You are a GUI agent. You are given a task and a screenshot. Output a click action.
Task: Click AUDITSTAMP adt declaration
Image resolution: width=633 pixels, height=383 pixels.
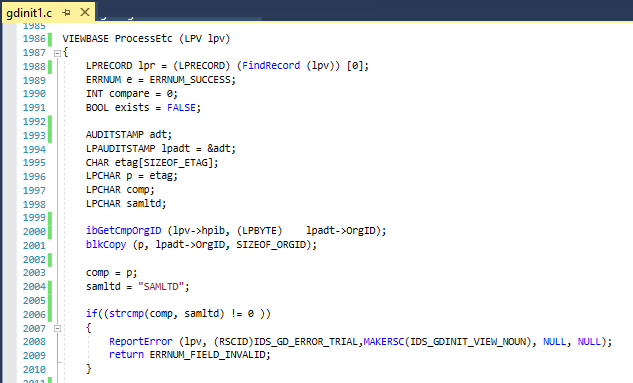point(129,134)
